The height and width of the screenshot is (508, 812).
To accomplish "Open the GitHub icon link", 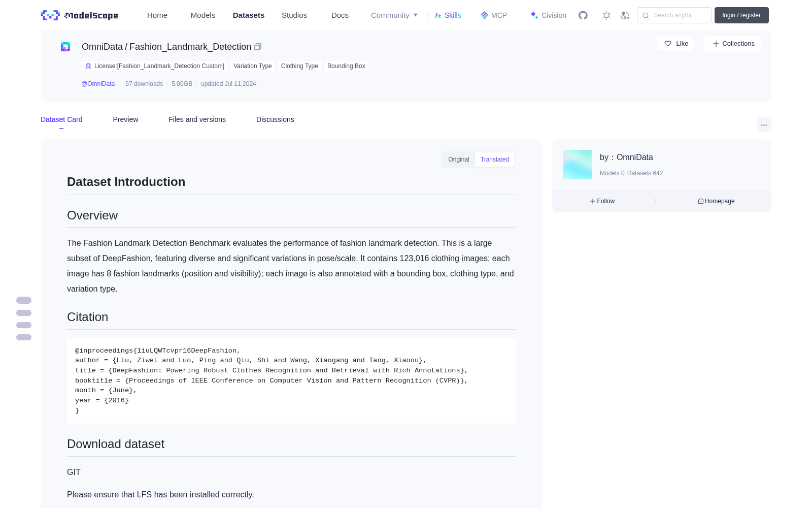I will coord(583,15).
